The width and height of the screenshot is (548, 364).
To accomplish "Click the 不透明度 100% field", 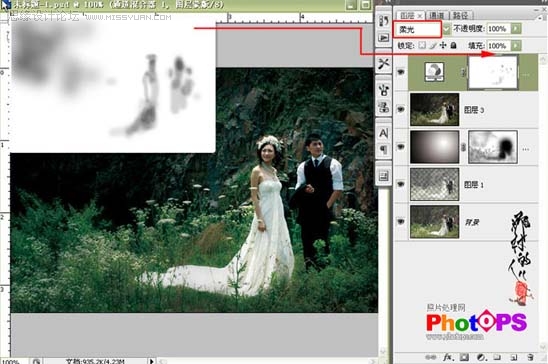I will (498, 29).
